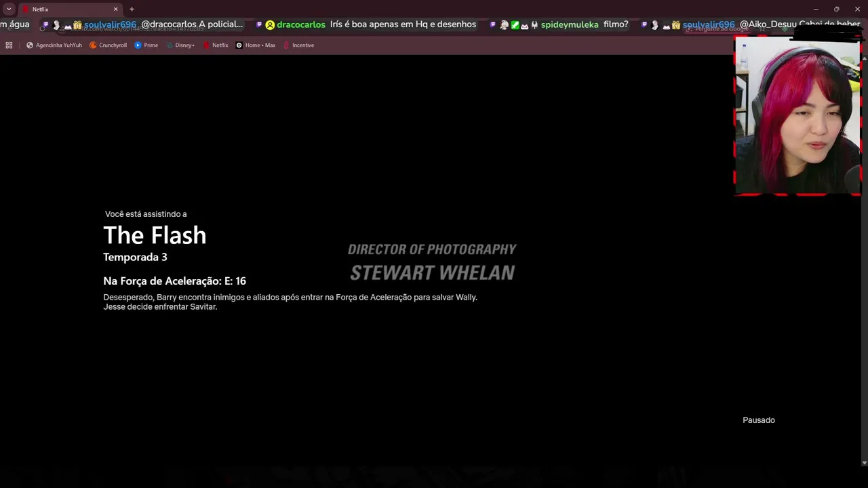This screenshot has height=488, width=868.
Task: Click the episode synopsis starting with Desesperado
Action: (290, 302)
